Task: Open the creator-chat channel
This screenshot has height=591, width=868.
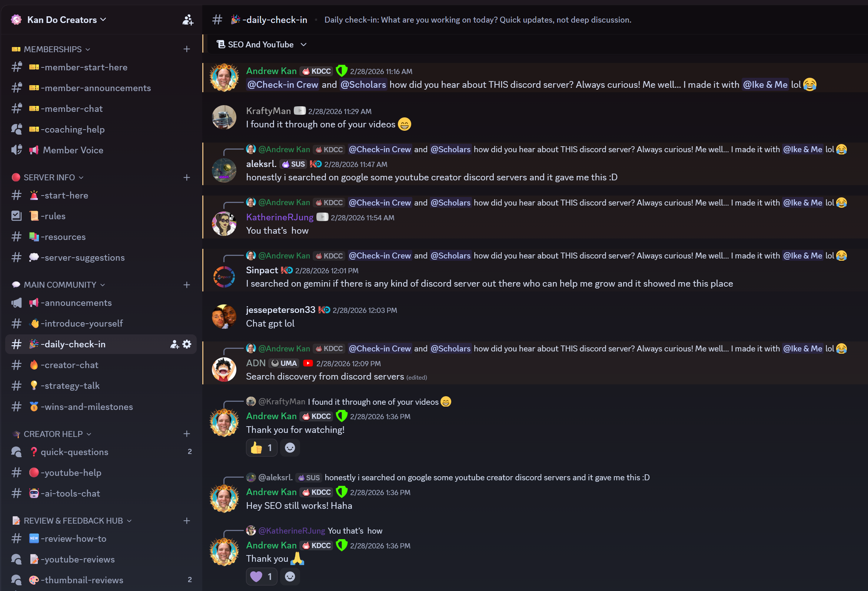Action: [70, 365]
